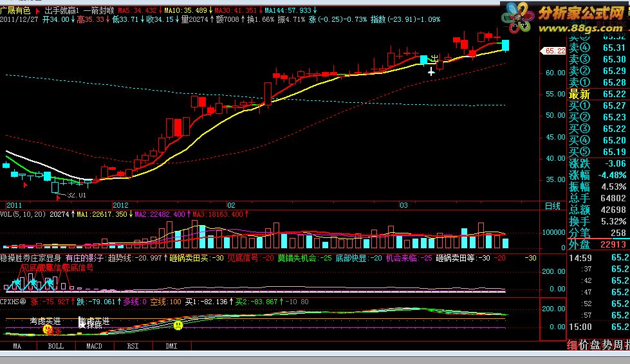
Task: Click the 高35.33 high price value
Action: pos(93,19)
